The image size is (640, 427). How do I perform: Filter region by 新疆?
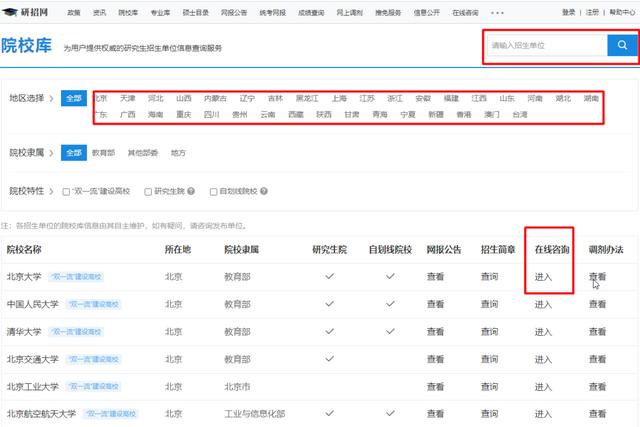tap(436, 115)
